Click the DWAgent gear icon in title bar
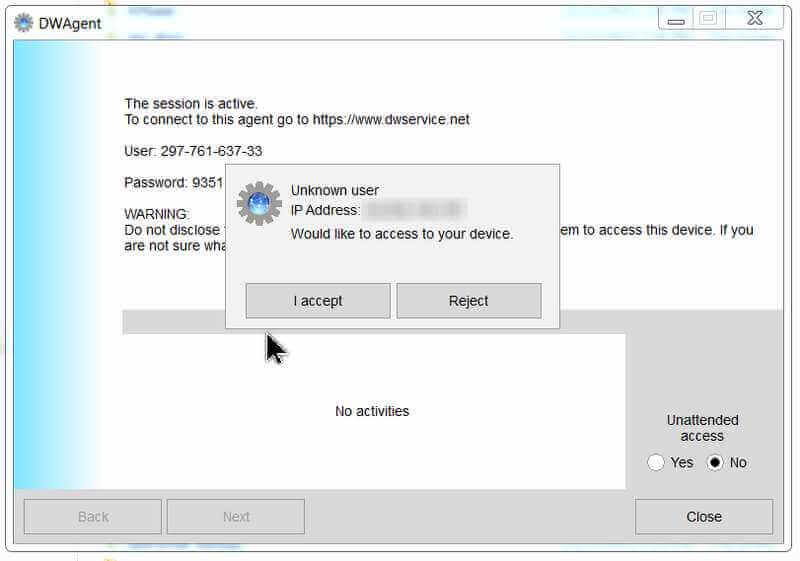800x561 pixels. [x=23, y=23]
